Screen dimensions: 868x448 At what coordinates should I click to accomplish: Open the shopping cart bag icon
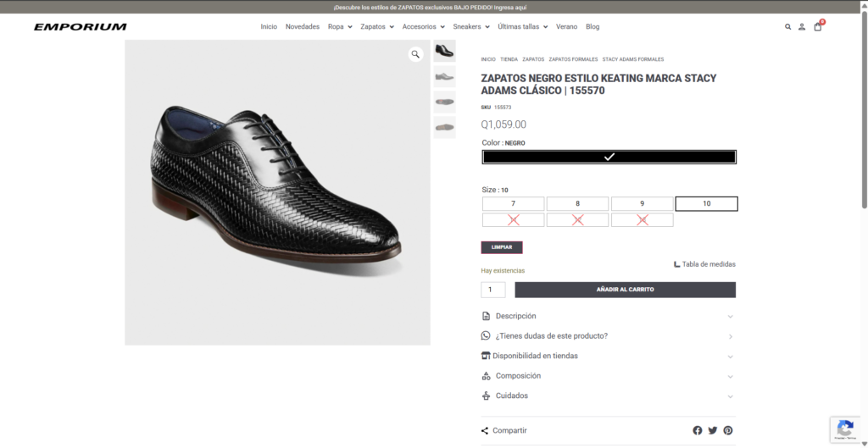(818, 26)
